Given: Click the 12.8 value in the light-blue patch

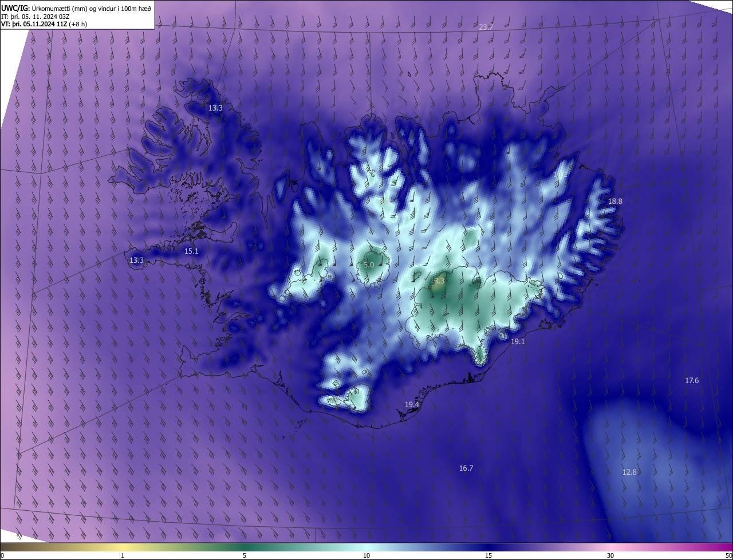Looking at the screenshot, I should [x=629, y=472].
